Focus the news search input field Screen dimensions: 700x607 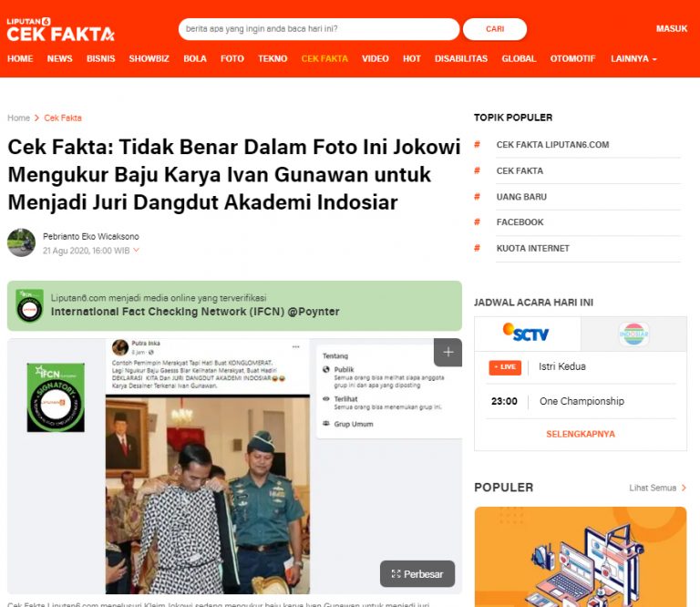319,29
